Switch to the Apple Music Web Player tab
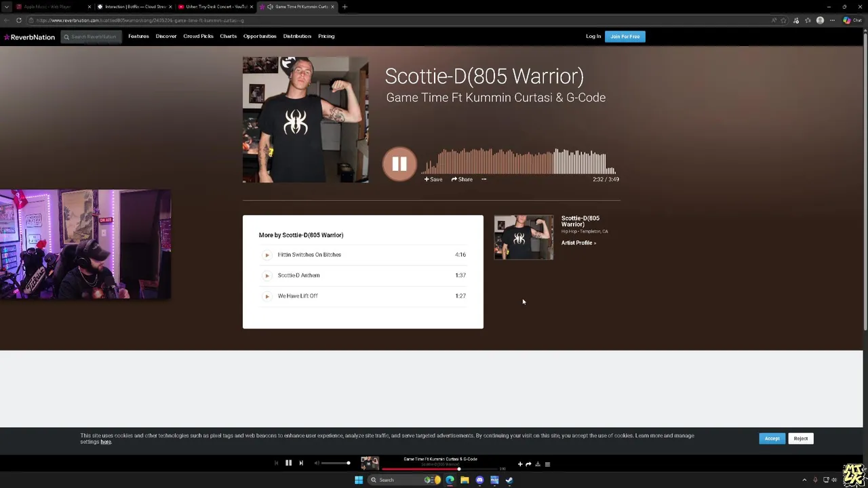868x488 pixels. pos(52,7)
